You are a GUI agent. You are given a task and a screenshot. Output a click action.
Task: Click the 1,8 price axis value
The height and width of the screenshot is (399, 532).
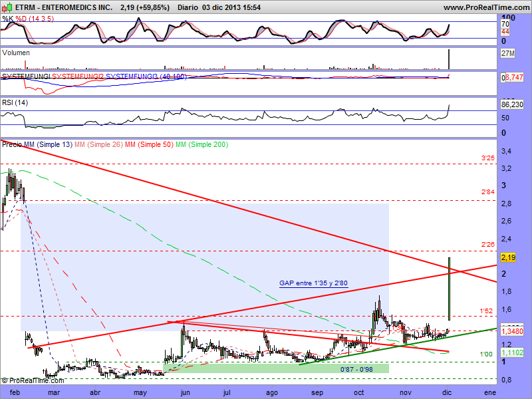coord(506,291)
